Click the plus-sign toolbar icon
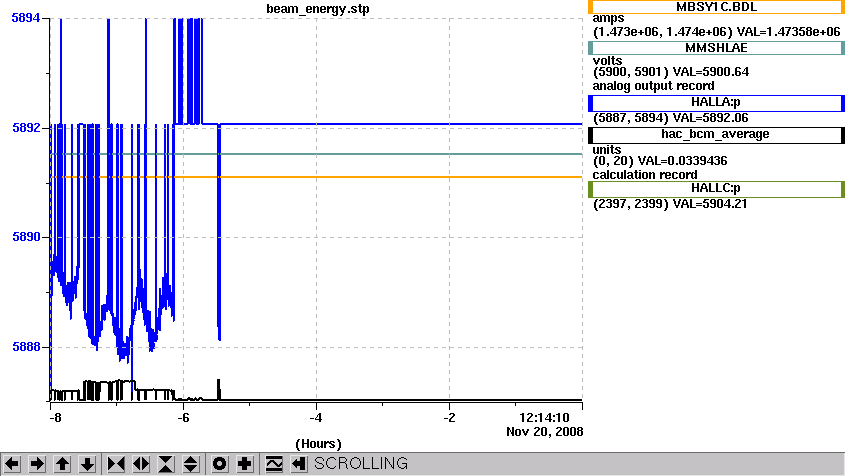Viewport: 845px width, 476px height. coord(245,464)
